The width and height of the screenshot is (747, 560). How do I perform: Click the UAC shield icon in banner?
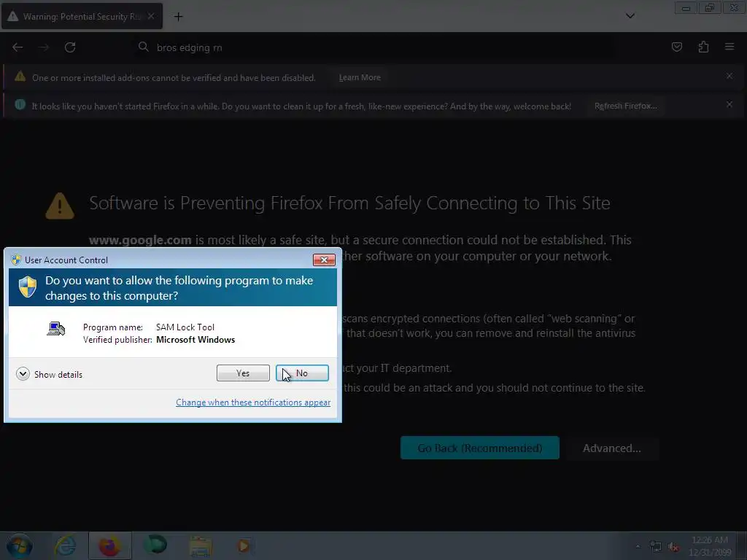[28, 287]
